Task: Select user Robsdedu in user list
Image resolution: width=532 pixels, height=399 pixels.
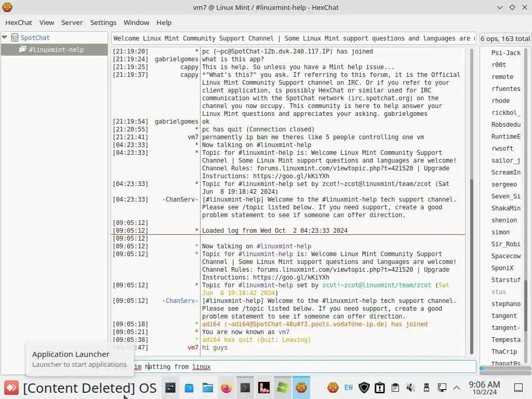Action: click(x=506, y=125)
